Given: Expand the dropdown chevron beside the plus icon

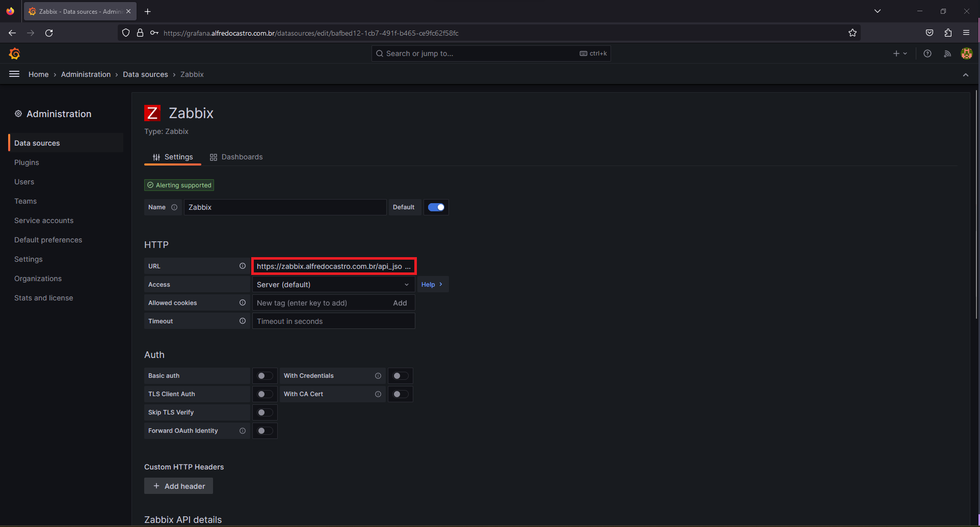Looking at the screenshot, I should tap(905, 53).
